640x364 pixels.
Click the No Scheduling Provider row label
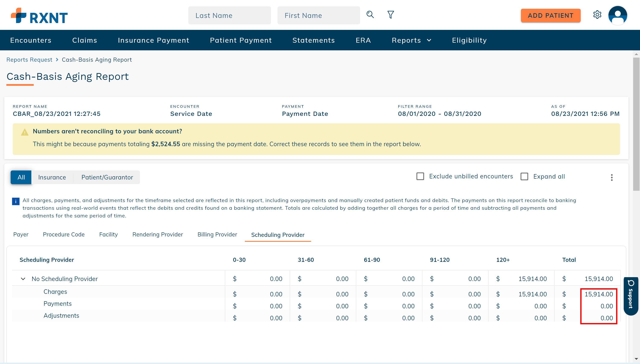(64, 279)
